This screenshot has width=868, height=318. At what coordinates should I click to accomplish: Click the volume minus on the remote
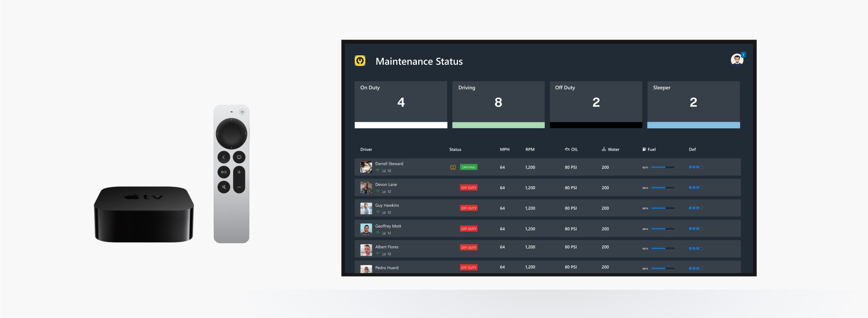[x=239, y=187]
